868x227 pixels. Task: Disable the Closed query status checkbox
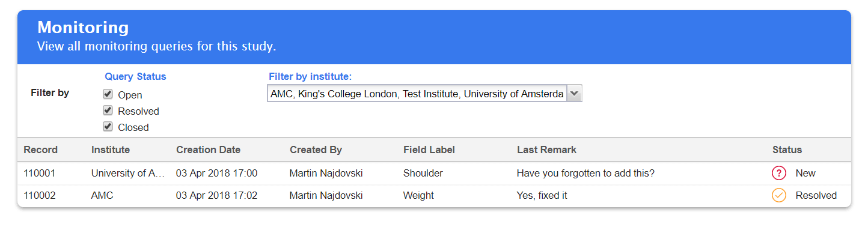point(108,127)
